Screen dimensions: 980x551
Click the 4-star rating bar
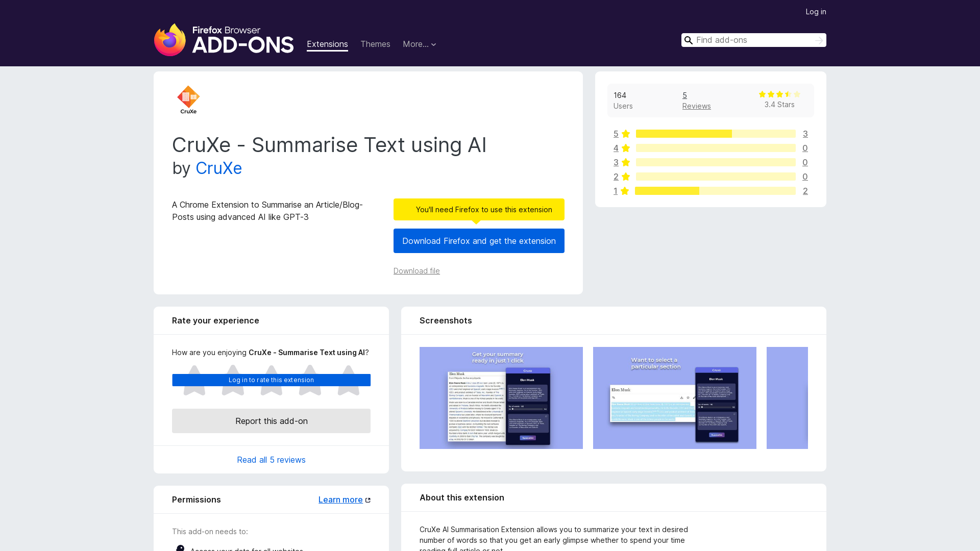[x=716, y=148]
